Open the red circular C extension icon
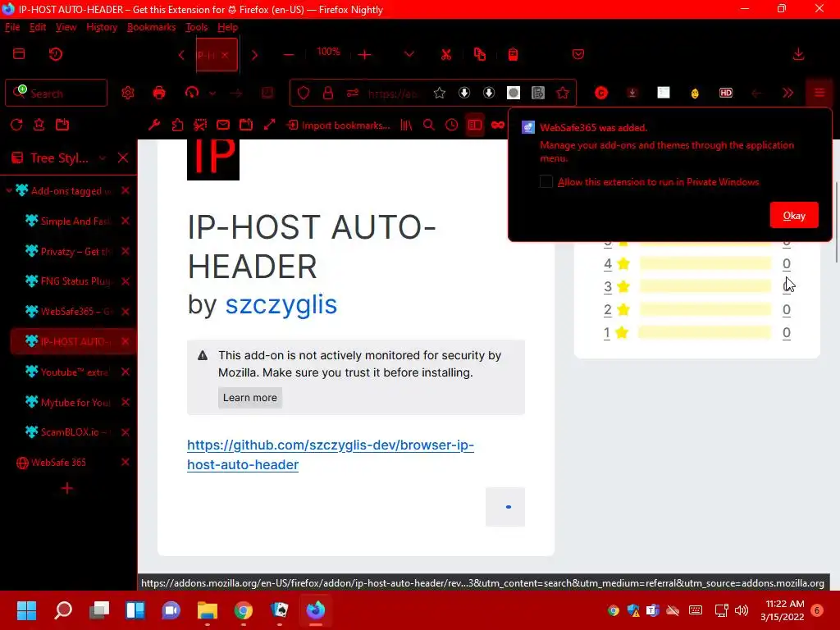 (601, 94)
